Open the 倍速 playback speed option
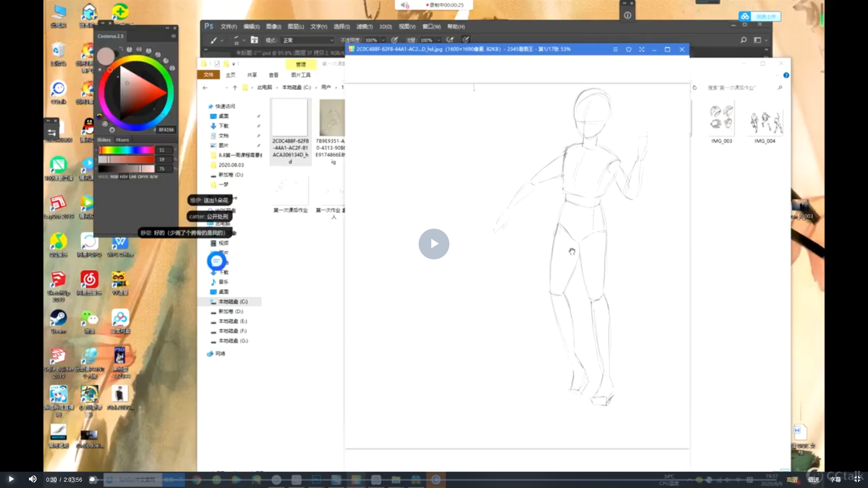868x488 pixels. (814, 479)
